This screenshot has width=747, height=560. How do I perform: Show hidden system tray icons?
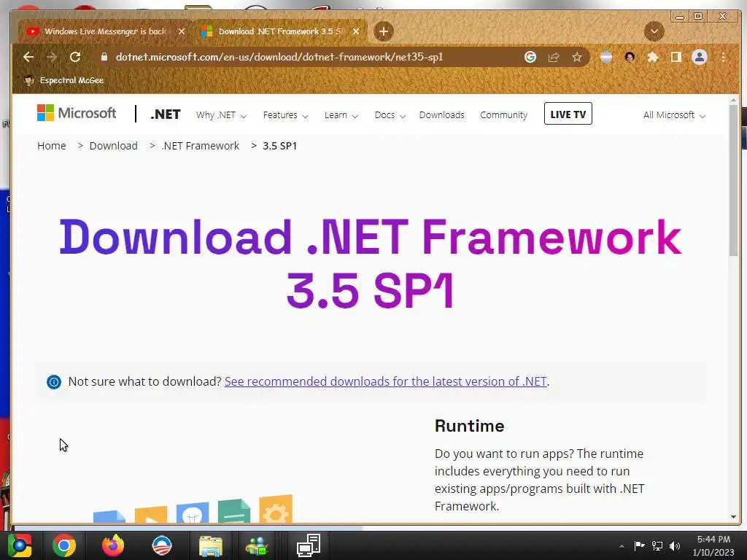coord(622,546)
